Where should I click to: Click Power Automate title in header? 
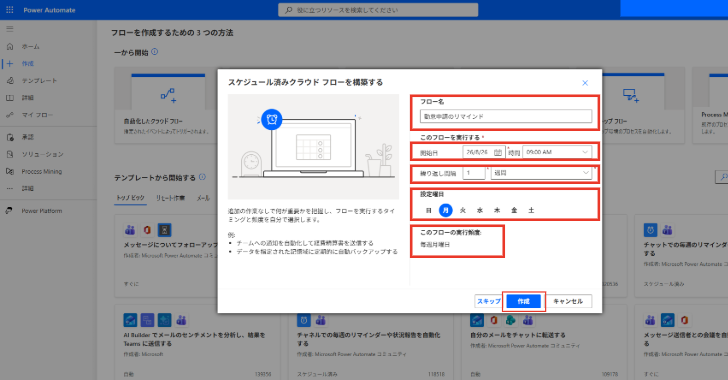[x=49, y=10]
